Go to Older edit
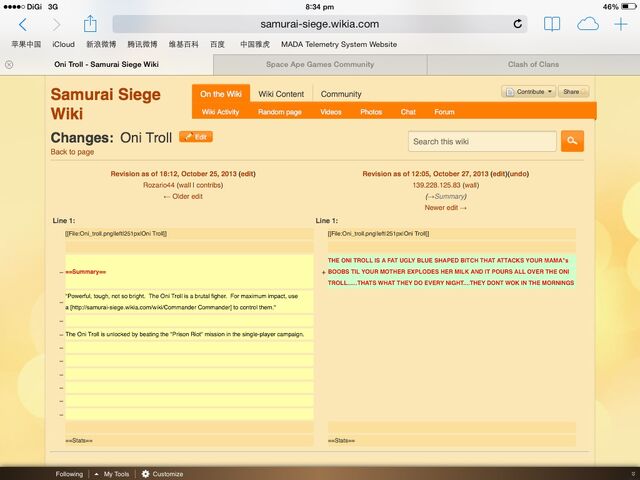 pos(183,196)
